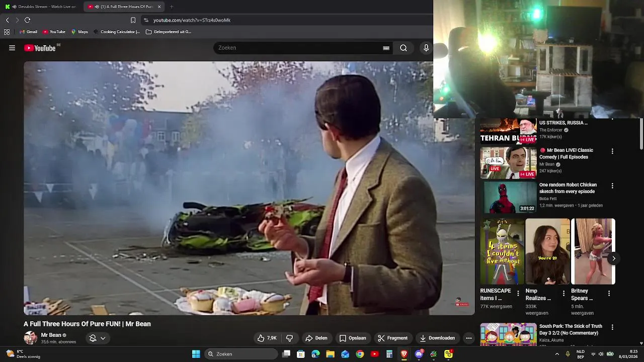Image resolution: width=644 pixels, height=362 pixels.
Task: Expand the subscription notification chevron dropdown
Action: (x=103, y=338)
